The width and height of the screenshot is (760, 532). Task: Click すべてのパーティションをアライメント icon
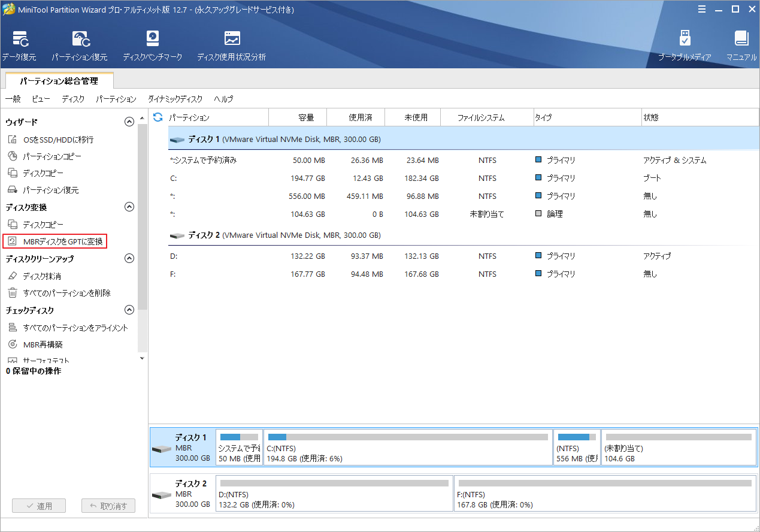[x=13, y=328]
